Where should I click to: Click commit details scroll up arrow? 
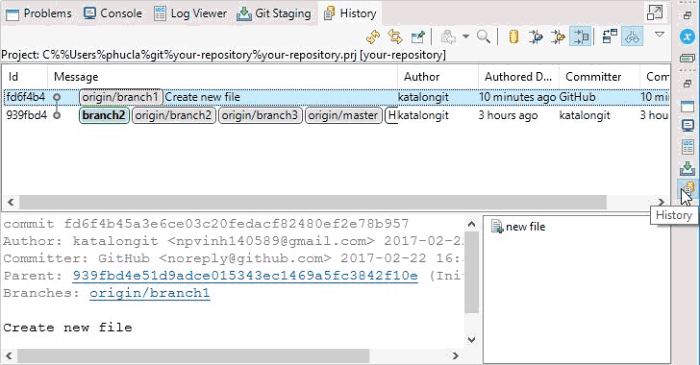471,224
